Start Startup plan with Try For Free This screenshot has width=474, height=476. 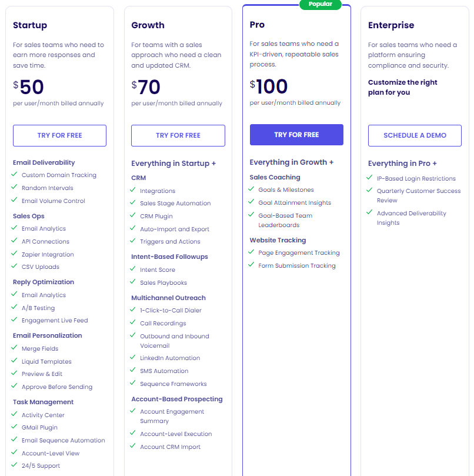point(59,135)
